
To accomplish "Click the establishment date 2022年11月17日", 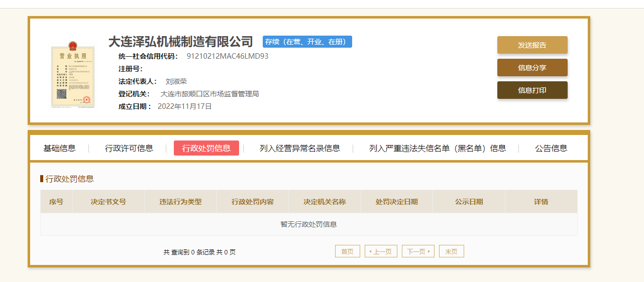I will pos(185,106).
